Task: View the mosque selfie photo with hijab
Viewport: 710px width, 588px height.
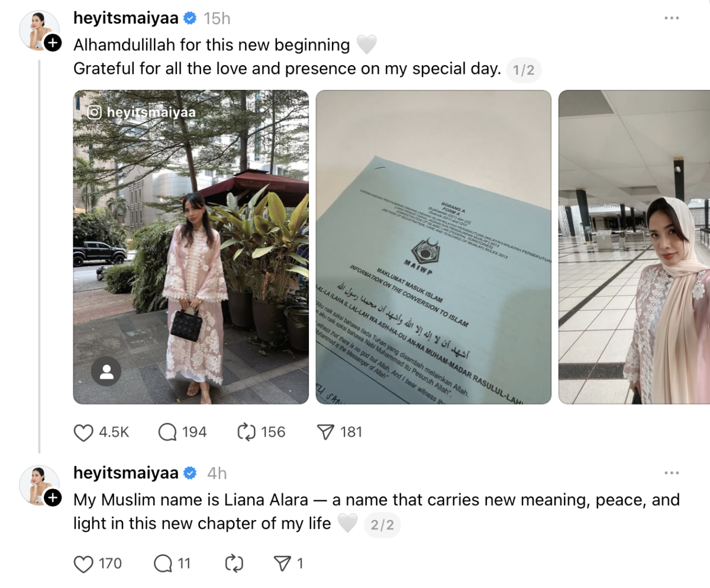Action: 634,247
